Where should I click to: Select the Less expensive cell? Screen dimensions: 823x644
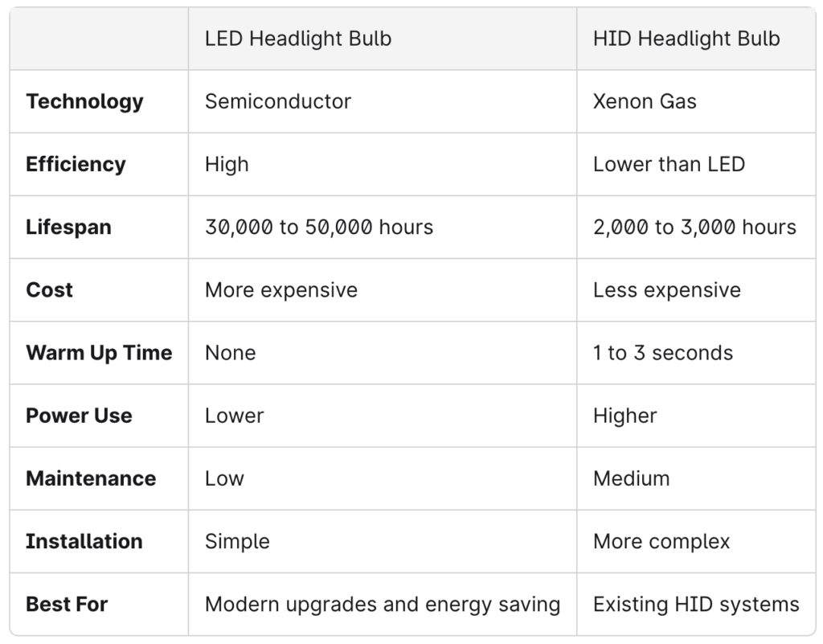pos(667,289)
